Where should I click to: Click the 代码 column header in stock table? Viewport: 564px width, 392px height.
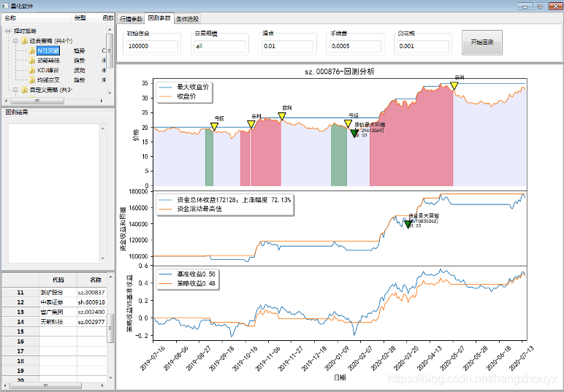coord(58,280)
